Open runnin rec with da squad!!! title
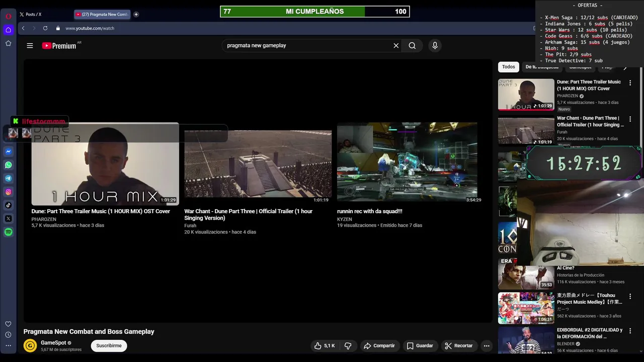This screenshot has height=362, width=644. [x=370, y=212]
